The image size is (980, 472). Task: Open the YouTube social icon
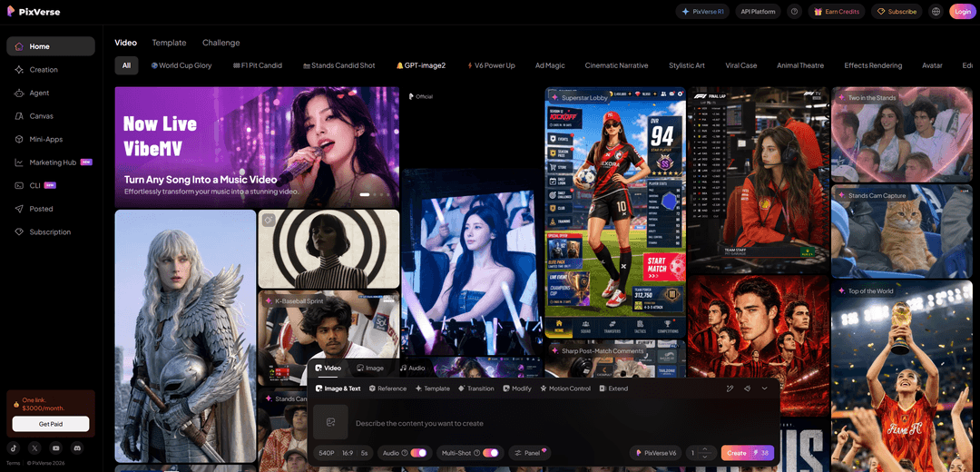click(x=56, y=447)
